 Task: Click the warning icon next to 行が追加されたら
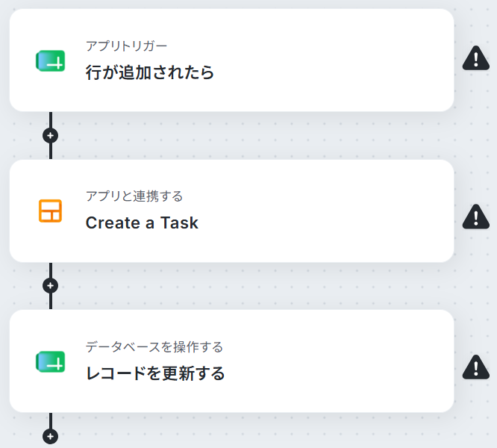click(x=476, y=58)
